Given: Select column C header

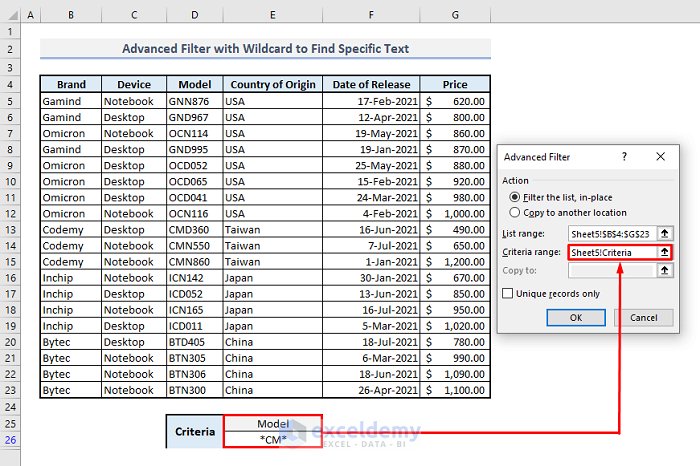Looking at the screenshot, I should point(134,15).
